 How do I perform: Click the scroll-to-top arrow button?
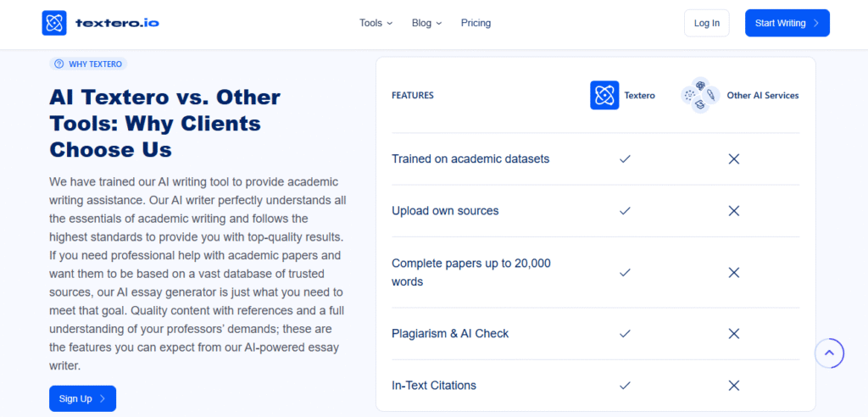point(829,353)
